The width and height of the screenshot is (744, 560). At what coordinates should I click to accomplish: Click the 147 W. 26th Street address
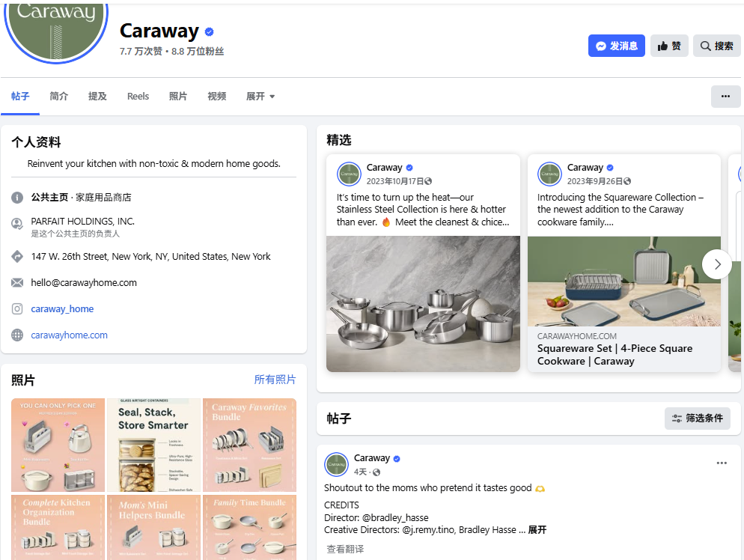coord(151,257)
